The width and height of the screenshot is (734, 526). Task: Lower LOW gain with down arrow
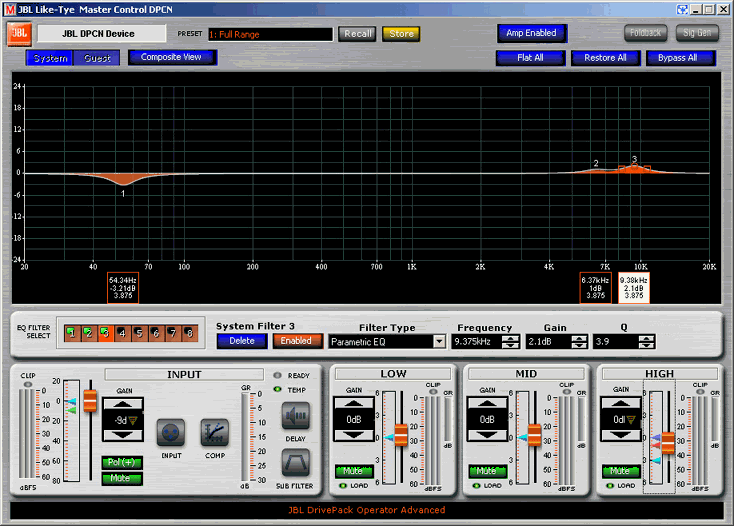pyautogui.click(x=354, y=435)
